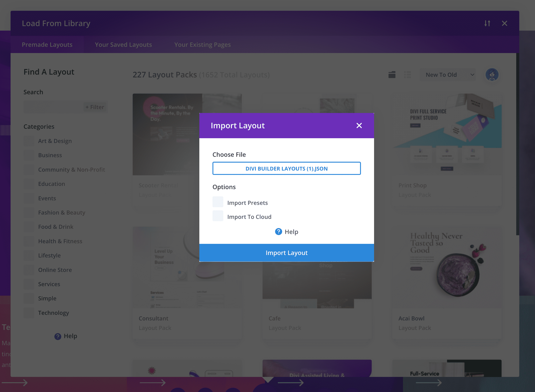This screenshot has height=392, width=535.
Task: Click the layout search input field
Action: [x=53, y=107]
